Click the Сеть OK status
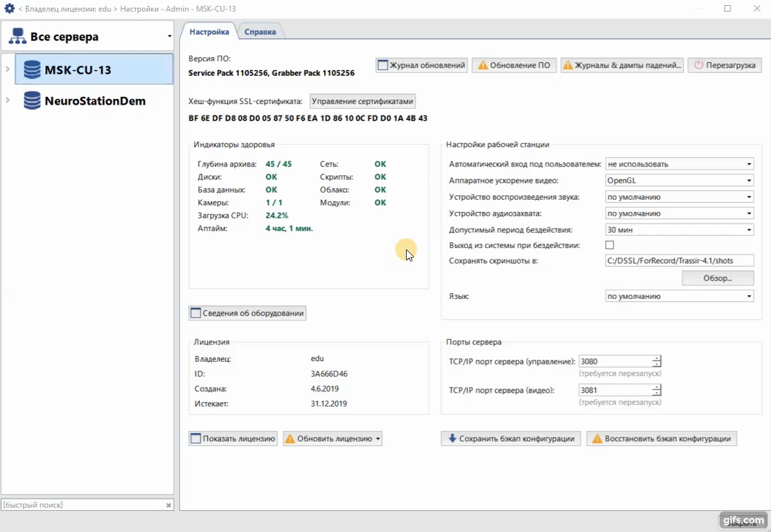Screen dimensions: 771x532 (380, 164)
